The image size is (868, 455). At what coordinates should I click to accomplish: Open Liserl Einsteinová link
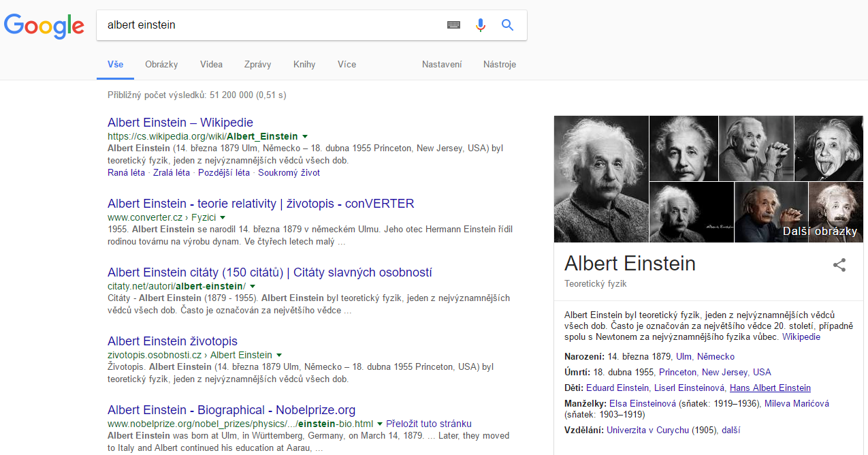[689, 388]
